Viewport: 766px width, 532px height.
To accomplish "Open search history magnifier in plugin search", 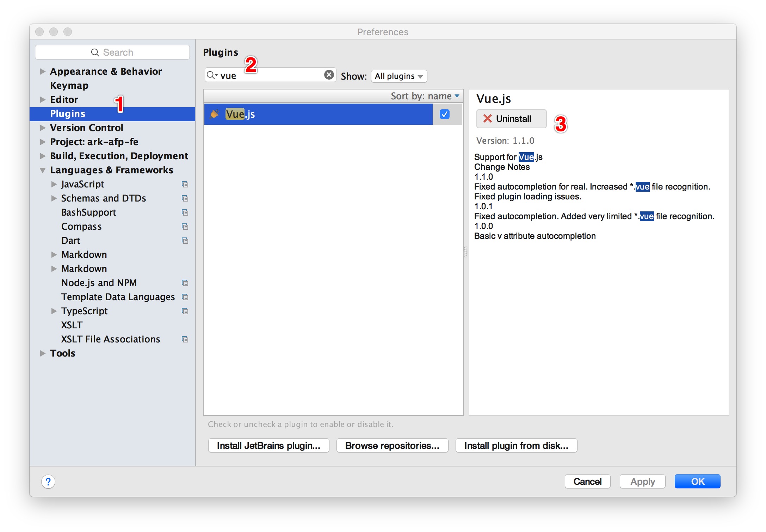I will coord(212,75).
